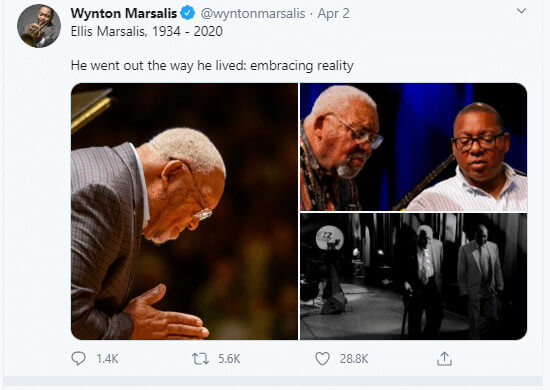Open the Apr 2 timestamp link

point(333,13)
